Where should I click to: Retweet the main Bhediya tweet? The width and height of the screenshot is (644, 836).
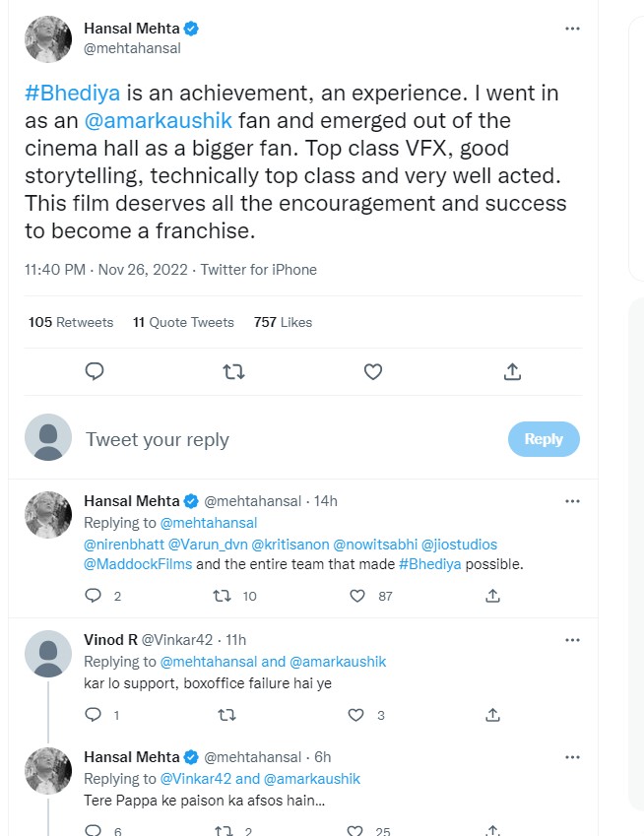[x=233, y=371]
